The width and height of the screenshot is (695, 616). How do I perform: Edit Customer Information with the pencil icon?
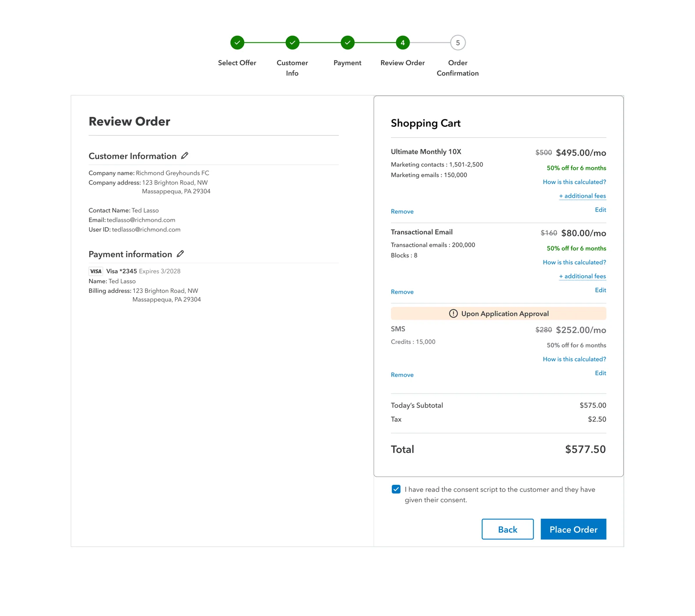tap(185, 156)
